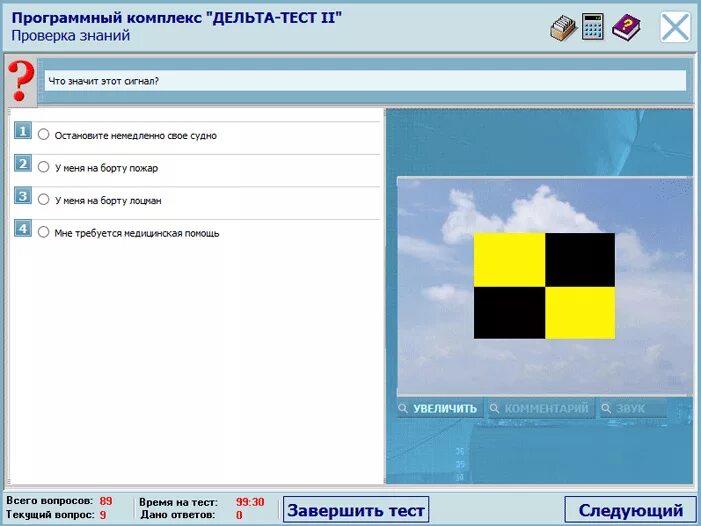Click the 'Проверка знаний' subtitle
The width and height of the screenshot is (701, 526).
tap(71, 35)
